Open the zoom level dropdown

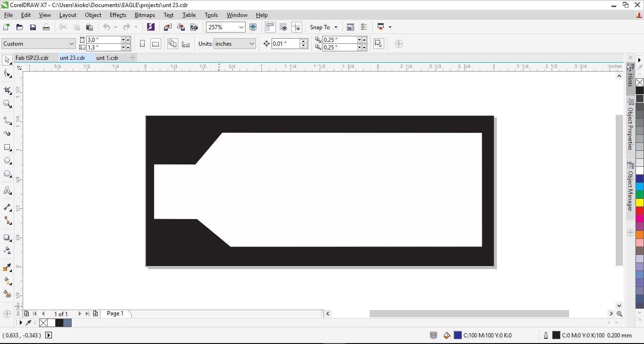pyautogui.click(x=241, y=27)
